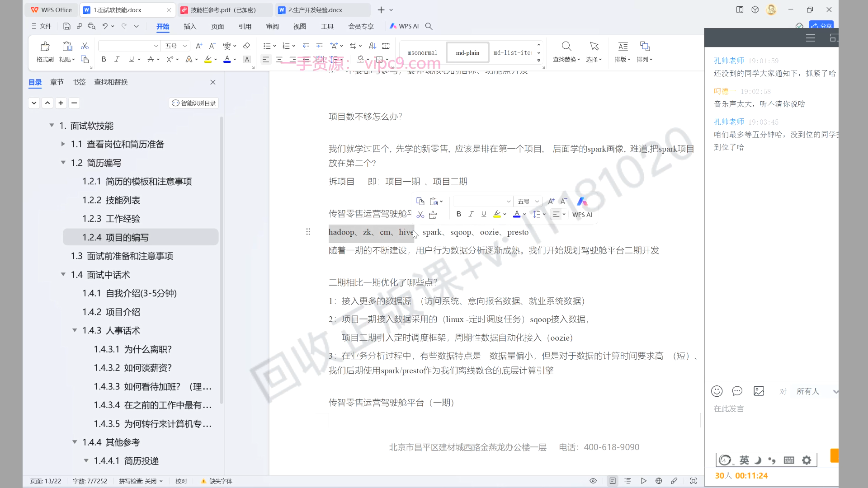This screenshot has width=868, height=488.
Task: Collapse the 1.2 简历编写 outline node
Action: click(63, 163)
